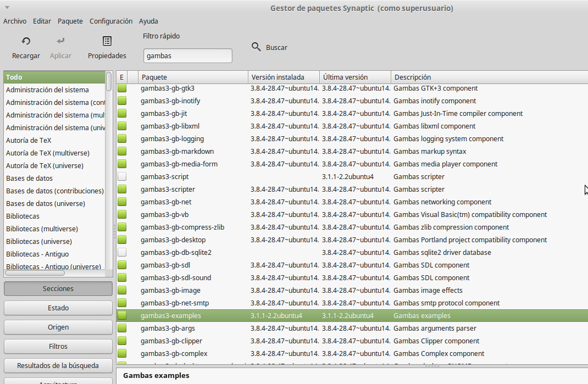Open window menu arrow in title bar
Viewport: 588px width, 384px height.
coord(7,8)
